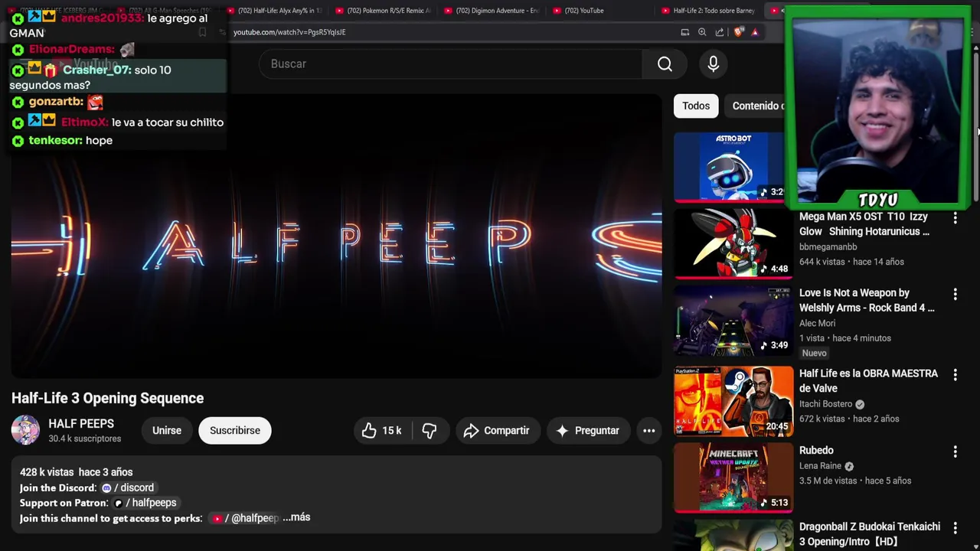The width and height of the screenshot is (980, 551).
Task: Open Love Is Not a Weapon thumbnail
Action: (x=733, y=321)
